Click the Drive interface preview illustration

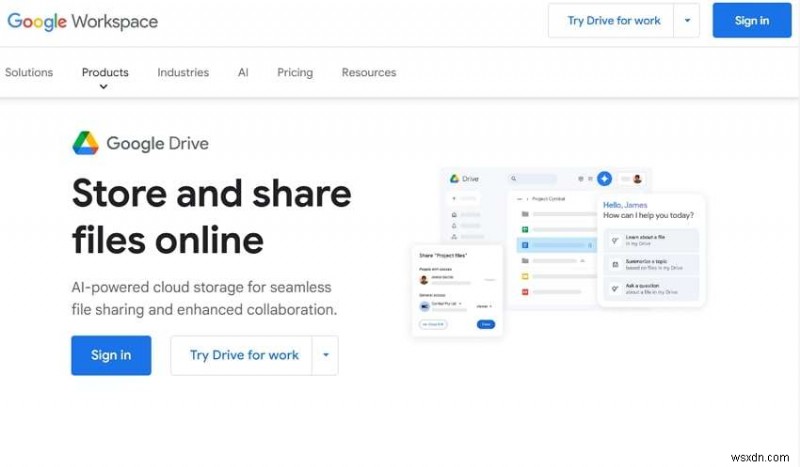[x=559, y=252]
